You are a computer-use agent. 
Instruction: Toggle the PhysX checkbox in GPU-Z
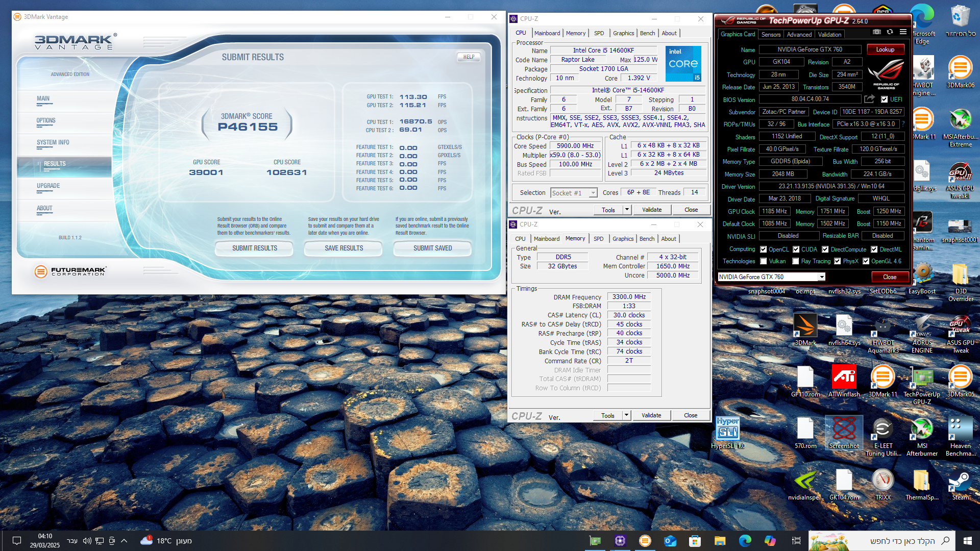(838, 261)
